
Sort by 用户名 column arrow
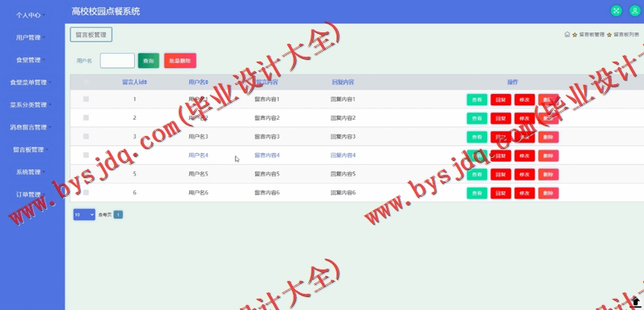click(x=206, y=83)
